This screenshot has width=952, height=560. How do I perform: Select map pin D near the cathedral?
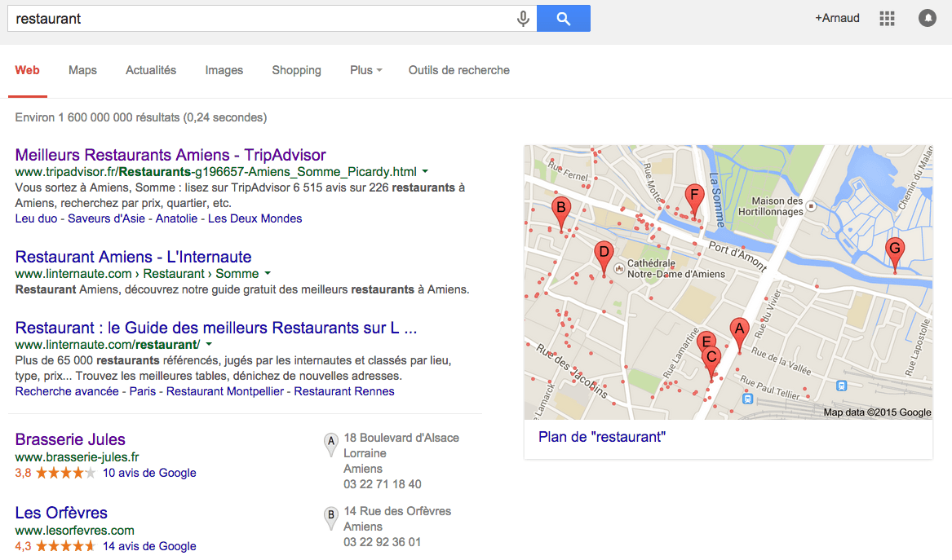coord(604,254)
